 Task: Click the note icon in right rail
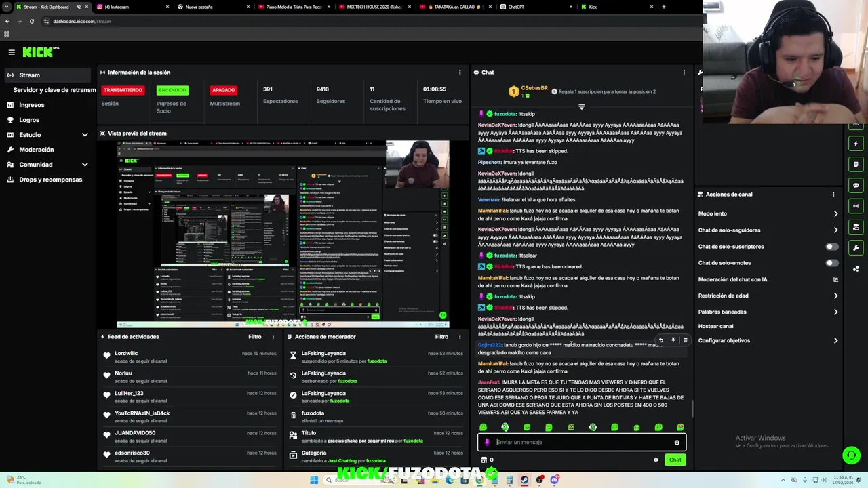coord(856,165)
